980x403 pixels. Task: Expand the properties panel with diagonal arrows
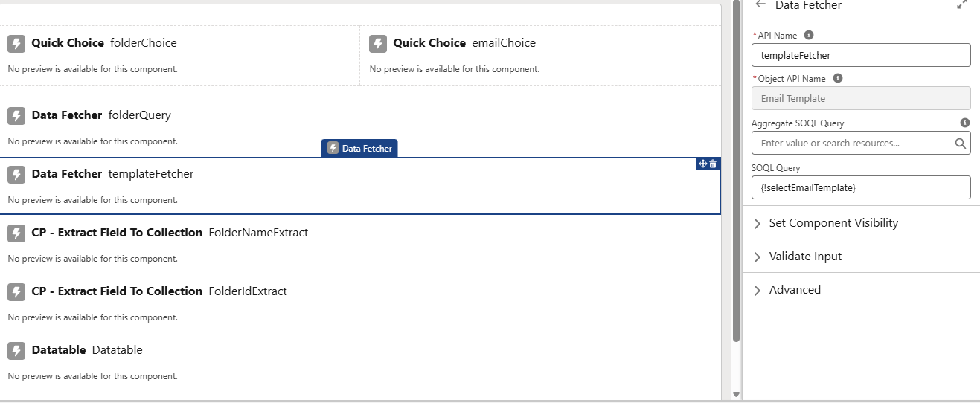[962, 4]
